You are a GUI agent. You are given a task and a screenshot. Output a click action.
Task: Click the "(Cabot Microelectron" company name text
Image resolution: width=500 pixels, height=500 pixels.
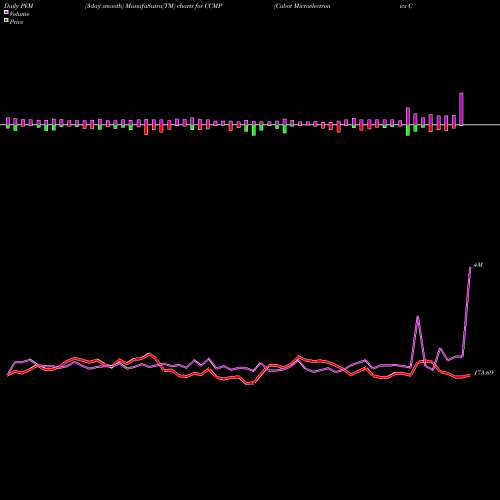coord(302,6)
